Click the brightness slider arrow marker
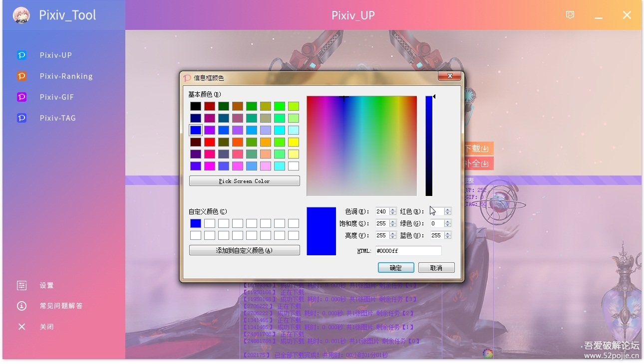 [434, 97]
